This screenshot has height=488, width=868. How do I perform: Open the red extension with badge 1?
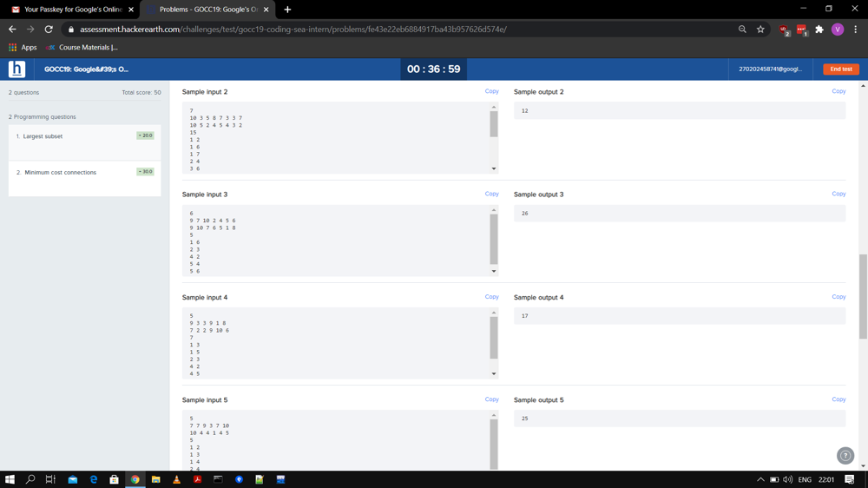point(802,30)
